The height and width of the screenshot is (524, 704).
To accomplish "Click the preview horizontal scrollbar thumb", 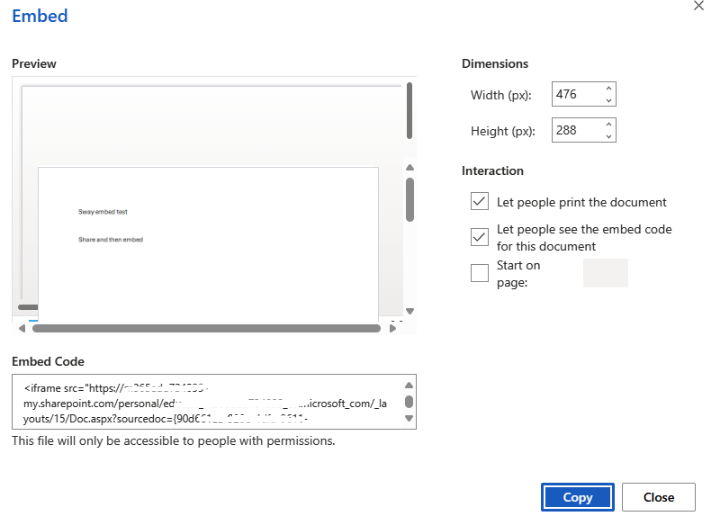I will (x=207, y=328).
